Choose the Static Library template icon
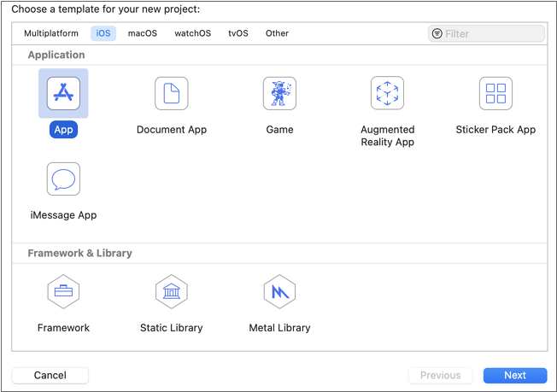This screenshot has height=392, width=557. pyautogui.click(x=172, y=292)
